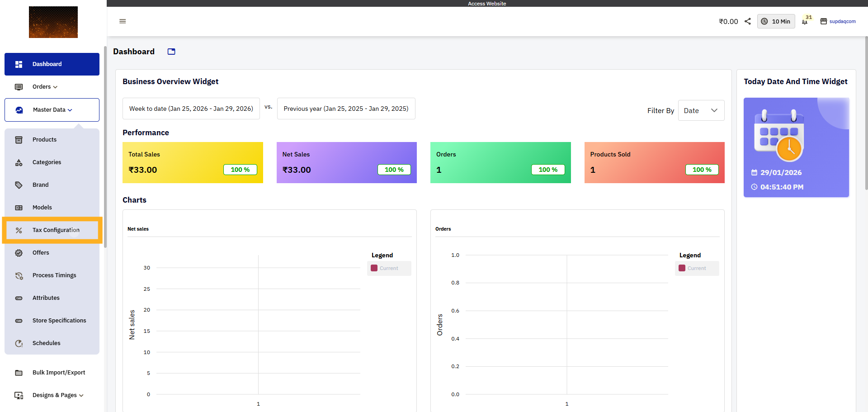This screenshot has height=412, width=868.
Task: Click the Orders sidebar icon
Action: click(x=19, y=87)
